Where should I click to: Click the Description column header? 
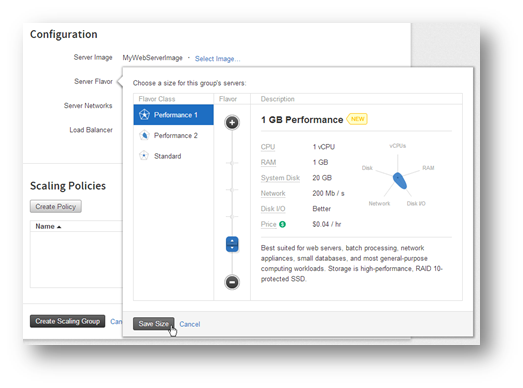pyautogui.click(x=278, y=99)
